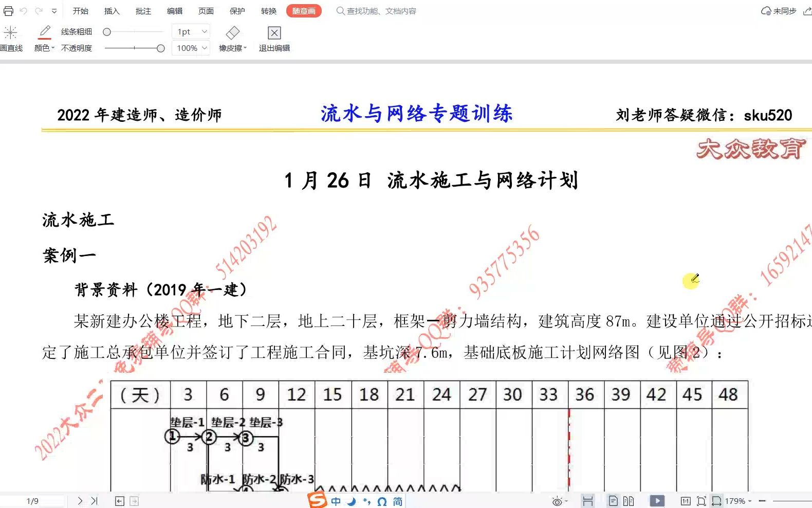Click the 查找功能、文档内容 search field
812x508 pixels.
(x=376, y=11)
